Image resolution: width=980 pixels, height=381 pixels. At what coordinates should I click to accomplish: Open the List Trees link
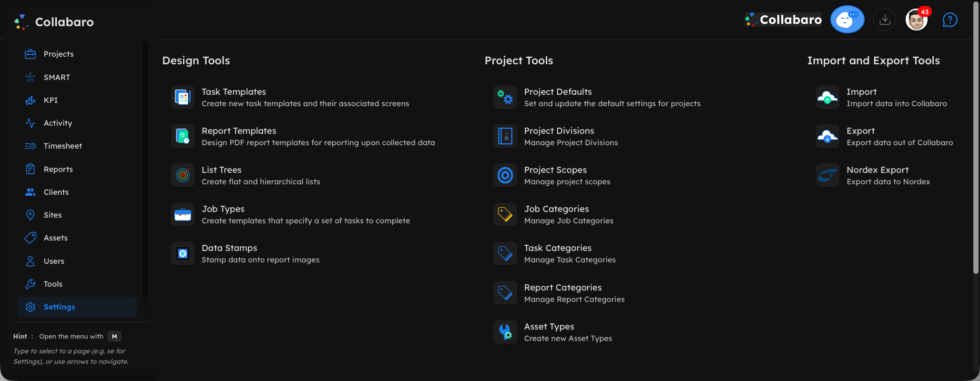222,170
